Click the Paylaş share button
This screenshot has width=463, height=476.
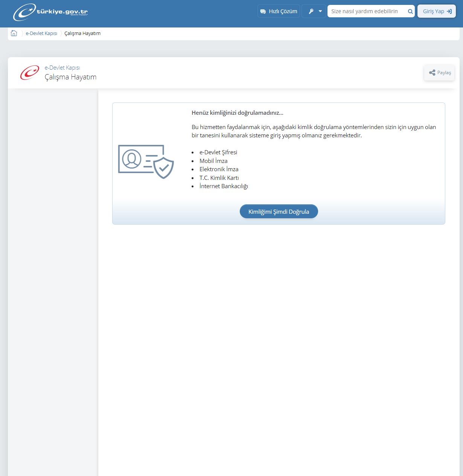pos(439,73)
